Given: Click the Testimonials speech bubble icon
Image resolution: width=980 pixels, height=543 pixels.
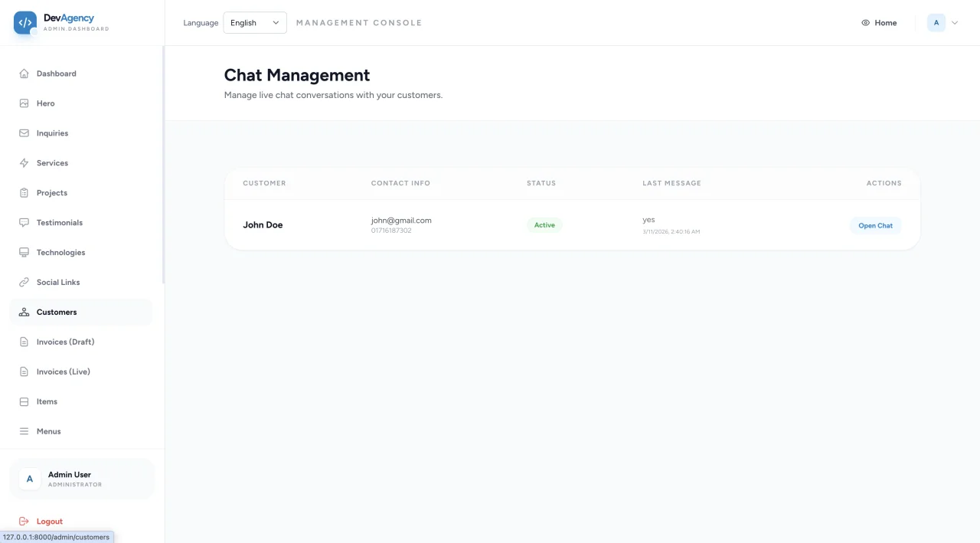Looking at the screenshot, I should (24, 223).
